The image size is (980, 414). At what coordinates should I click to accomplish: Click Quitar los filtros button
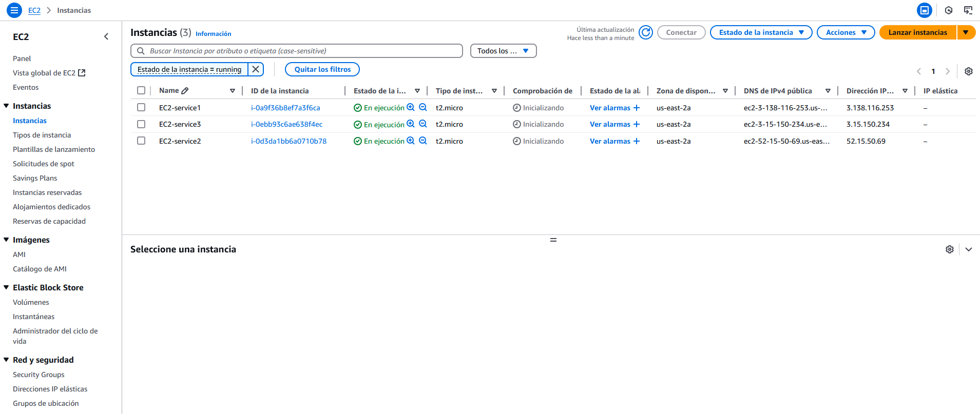[322, 69]
